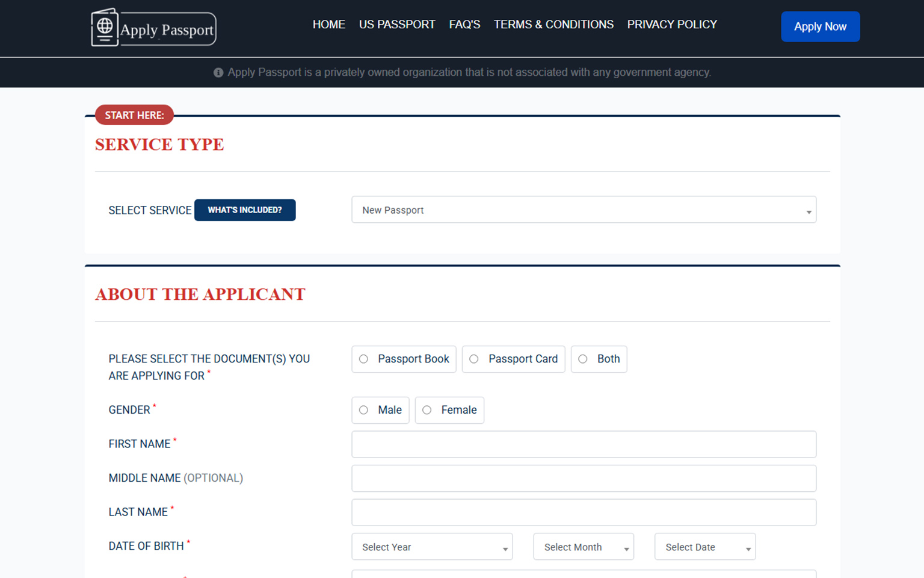Screen dimensions: 924x578
Task: Choose the Passport Card radio option
Action: pyautogui.click(x=474, y=359)
